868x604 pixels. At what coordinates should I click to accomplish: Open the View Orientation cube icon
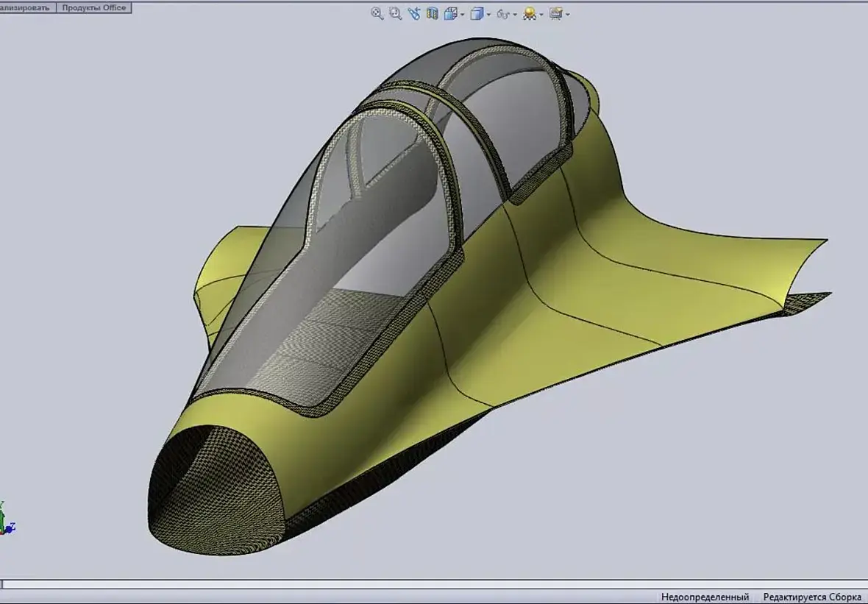tap(451, 14)
